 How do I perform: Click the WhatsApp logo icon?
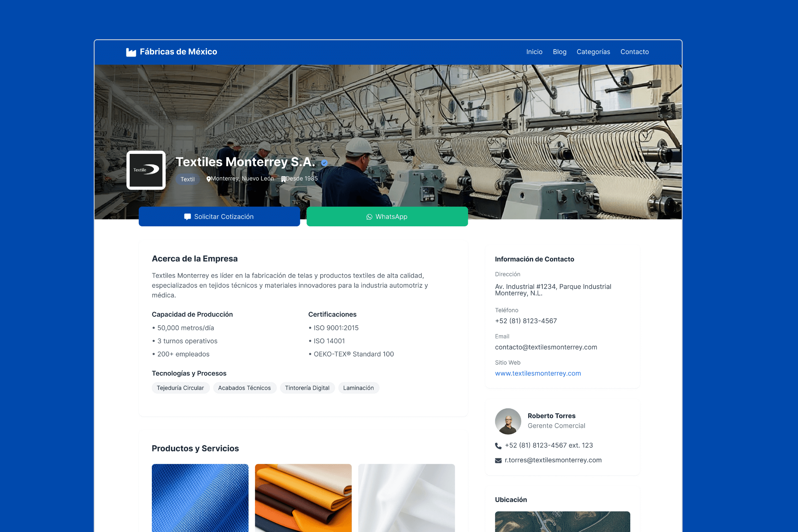coord(369,217)
